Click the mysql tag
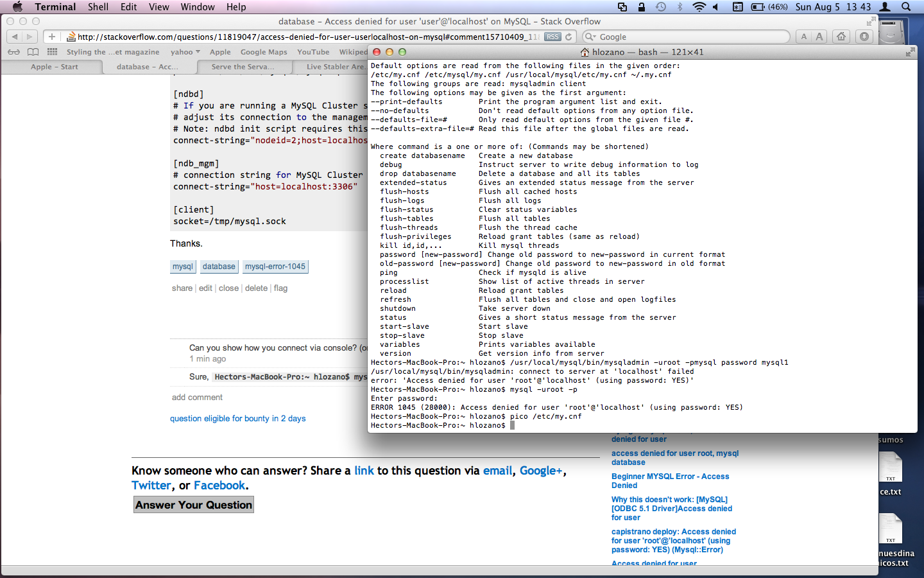The image size is (924, 578). [x=182, y=267]
